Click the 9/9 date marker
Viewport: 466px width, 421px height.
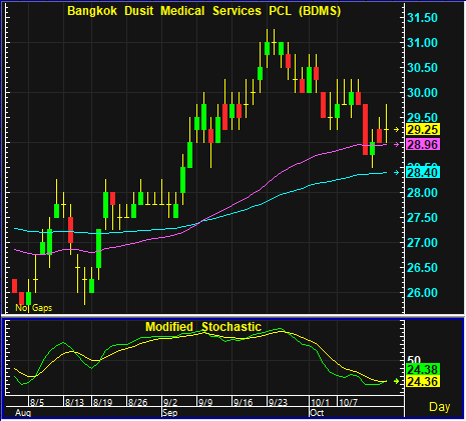coord(205,402)
